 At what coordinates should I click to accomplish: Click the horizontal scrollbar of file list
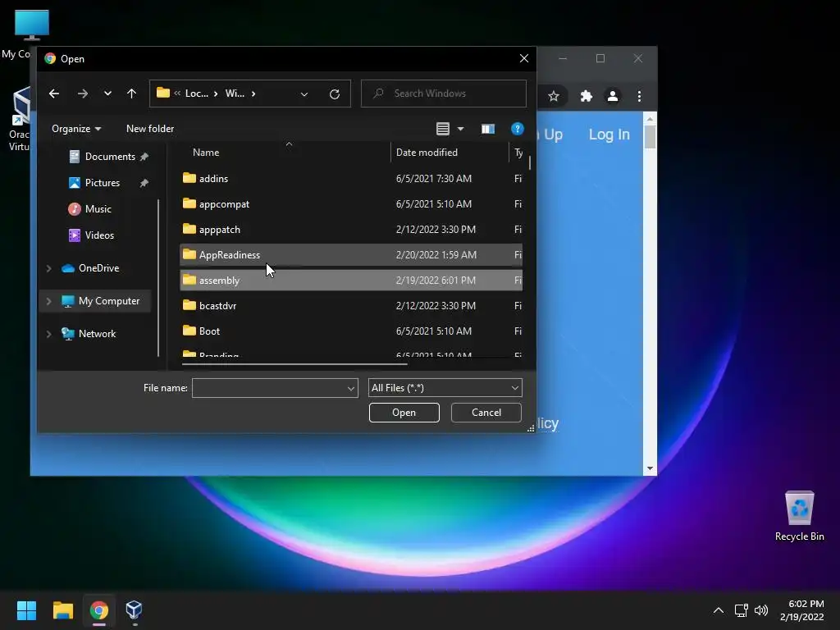[294, 364]
